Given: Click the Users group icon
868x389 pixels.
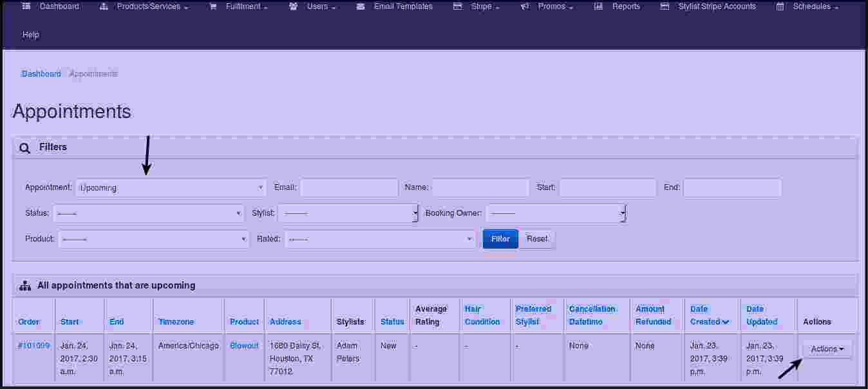Looking at the screenshot, I should (x=294, y=6).
